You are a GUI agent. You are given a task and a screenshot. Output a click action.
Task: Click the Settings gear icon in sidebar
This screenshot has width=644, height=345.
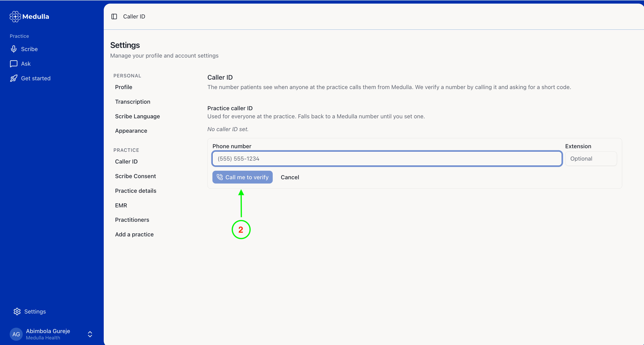click(17, 311)
